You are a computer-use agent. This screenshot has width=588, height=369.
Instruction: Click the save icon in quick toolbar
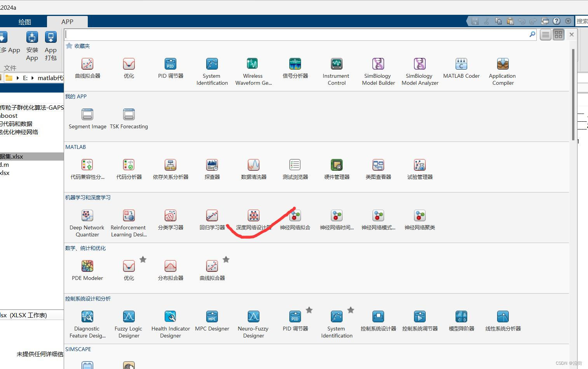475,21
